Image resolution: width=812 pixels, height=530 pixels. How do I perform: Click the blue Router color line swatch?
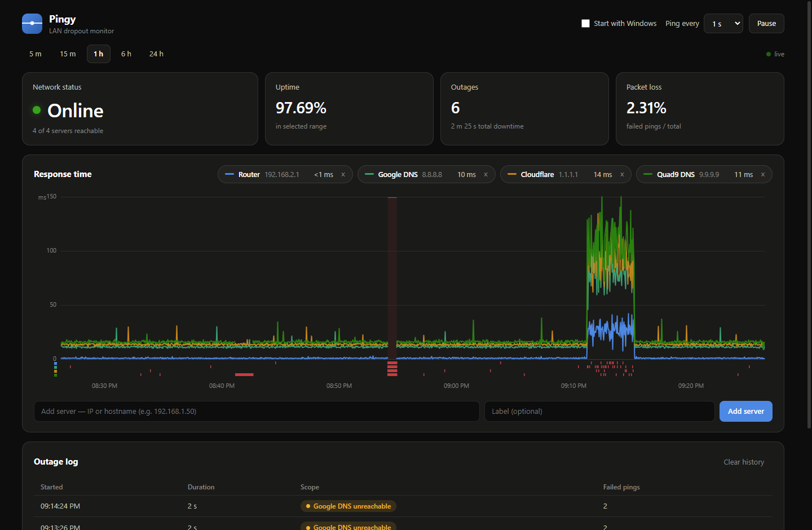coord(230,174)
